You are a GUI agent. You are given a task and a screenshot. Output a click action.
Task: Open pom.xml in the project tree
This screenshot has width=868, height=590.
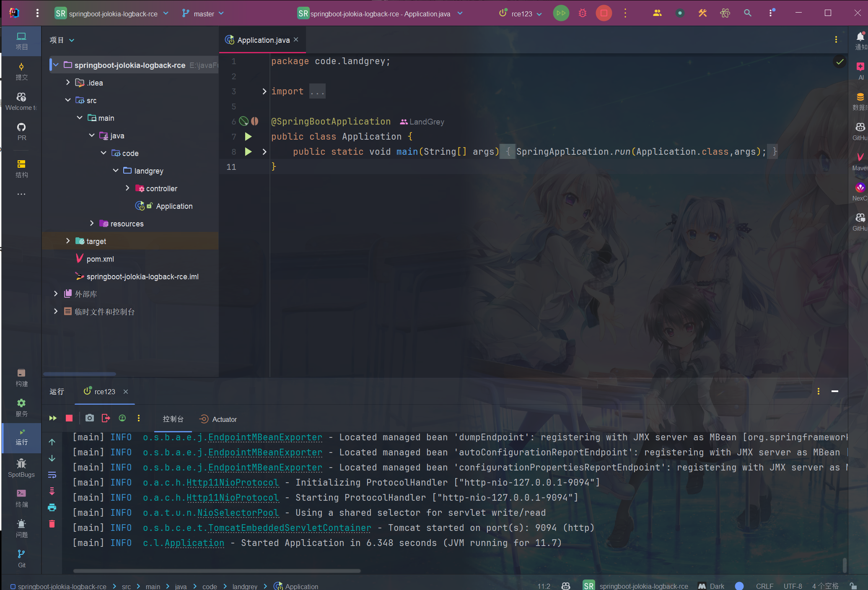click(100, 259)
